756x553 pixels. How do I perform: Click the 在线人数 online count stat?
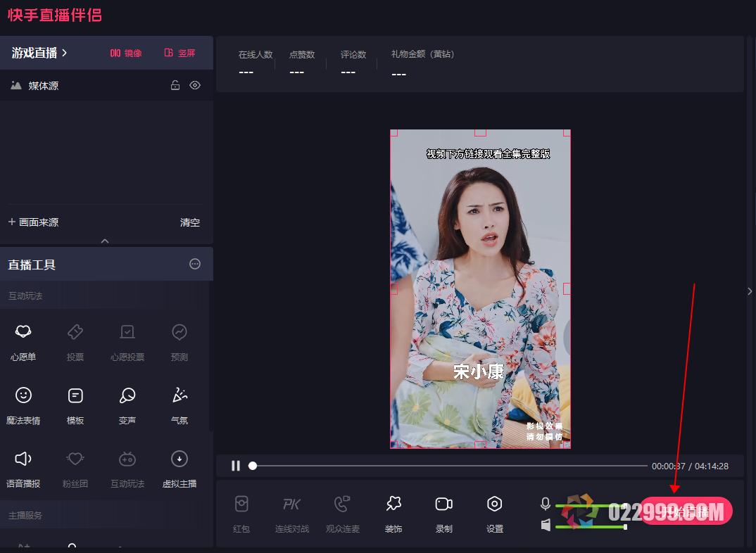click(256, 63)
